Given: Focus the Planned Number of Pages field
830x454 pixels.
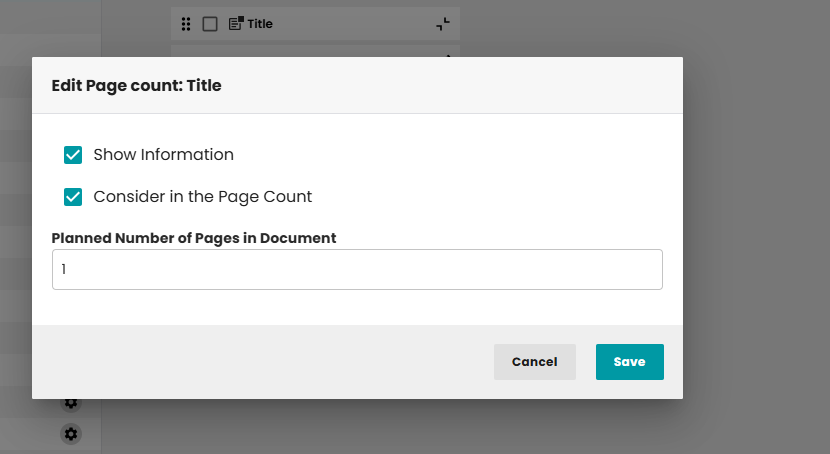Looking at the screenshot, I should click(x=357, y=269).
